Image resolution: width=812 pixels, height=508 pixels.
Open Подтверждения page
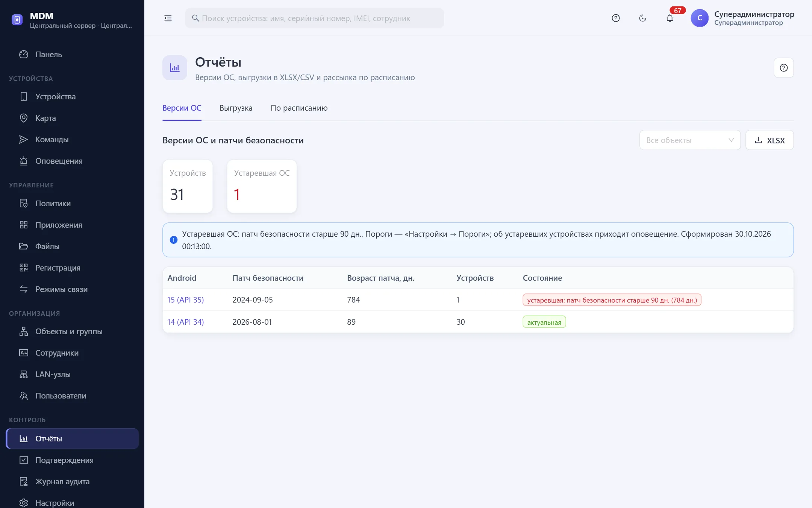pos(72,460)
